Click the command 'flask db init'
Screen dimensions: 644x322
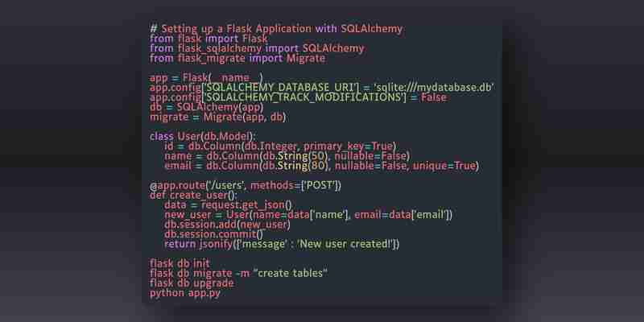click(x=180, y=264)
